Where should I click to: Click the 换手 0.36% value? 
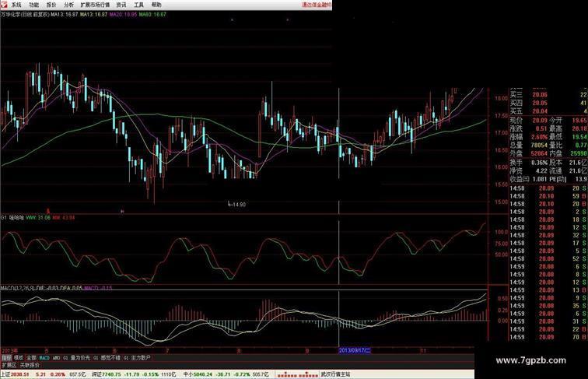pos(539,163)
